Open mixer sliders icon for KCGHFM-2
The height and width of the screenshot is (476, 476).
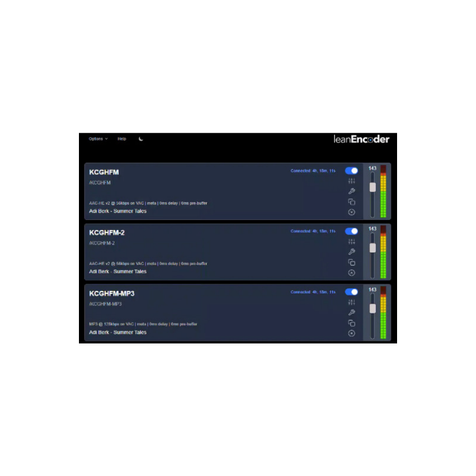point(351,242)
